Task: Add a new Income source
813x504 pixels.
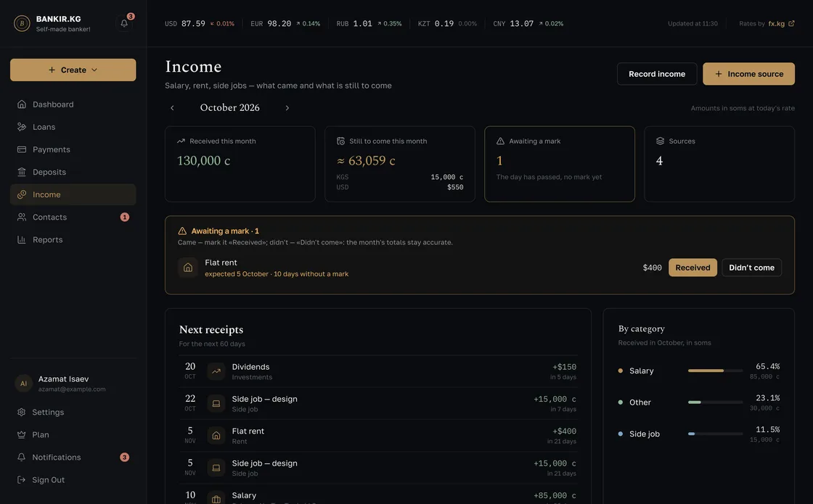Action: pos(748,74)
